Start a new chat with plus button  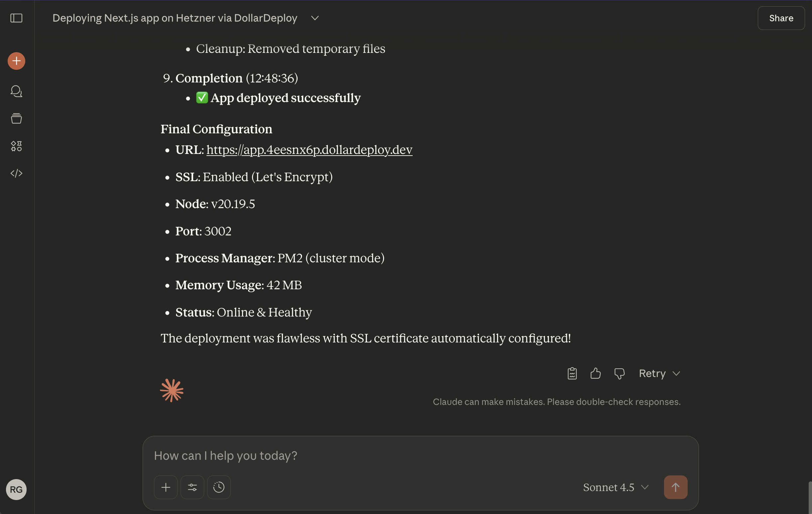click(16, 61)
